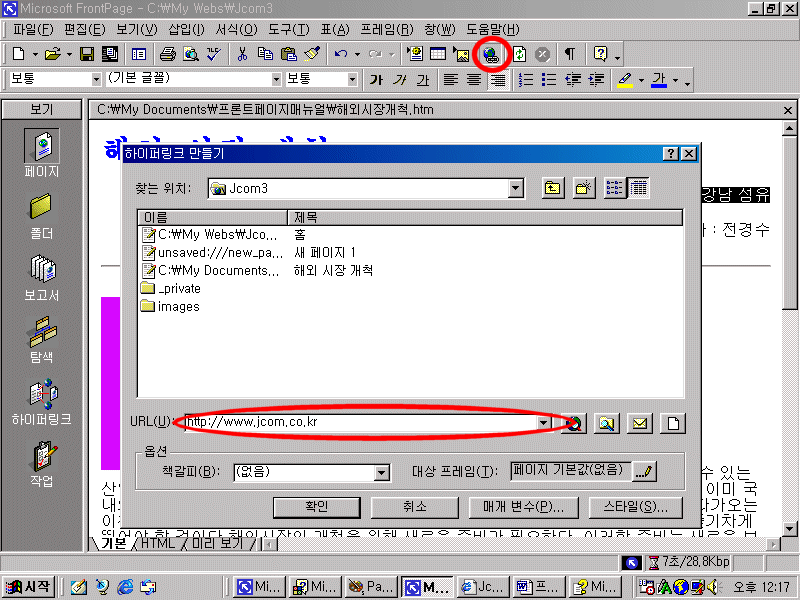Create a new page from the toolbar

tap(18, 54)
